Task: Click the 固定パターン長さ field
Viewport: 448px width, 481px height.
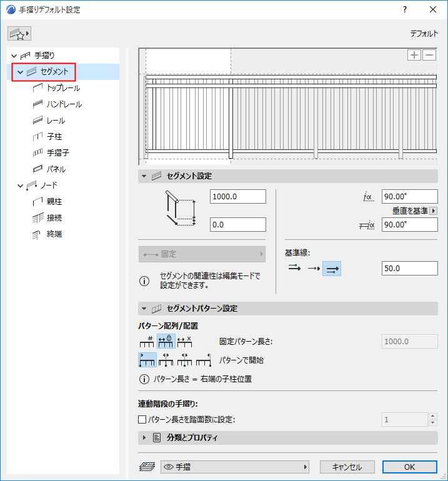Action: [410, 342]
